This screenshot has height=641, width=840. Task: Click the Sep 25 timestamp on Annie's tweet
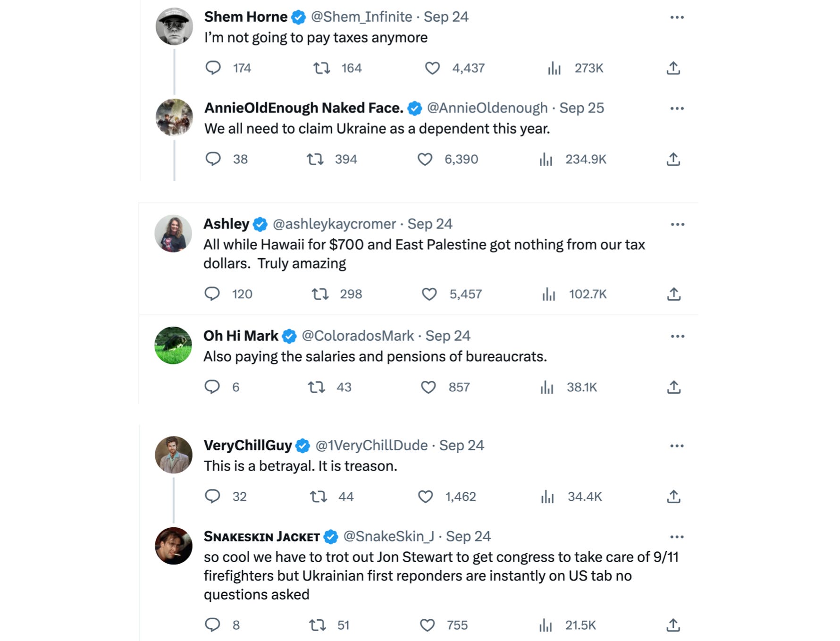[x=581, y=108]
